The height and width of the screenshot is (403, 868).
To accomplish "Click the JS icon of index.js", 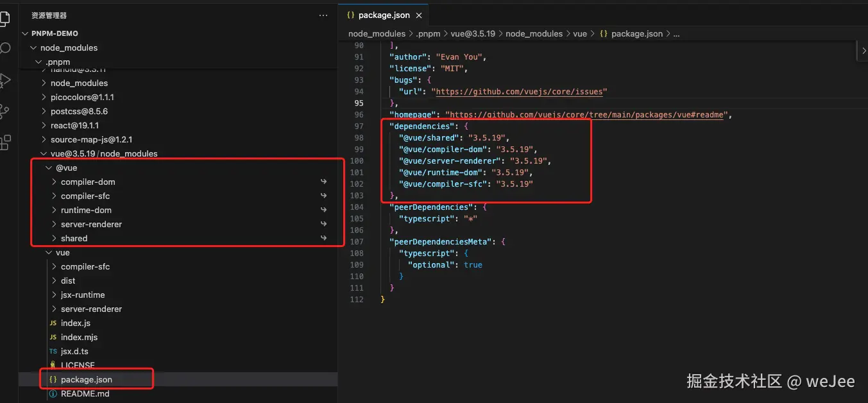I will click(53, 323).
